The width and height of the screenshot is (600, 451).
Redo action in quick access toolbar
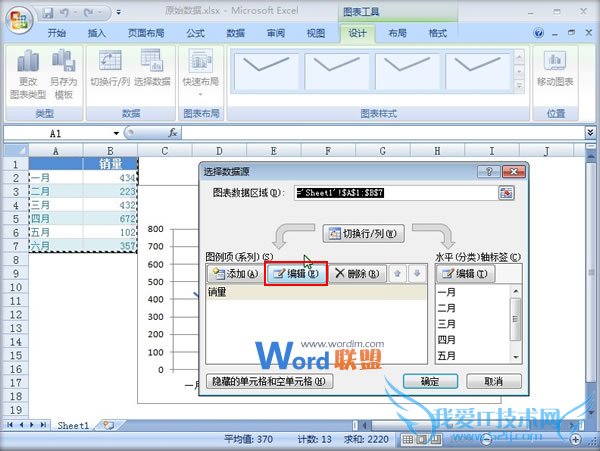pyautogui.click(x=89, y=13)
